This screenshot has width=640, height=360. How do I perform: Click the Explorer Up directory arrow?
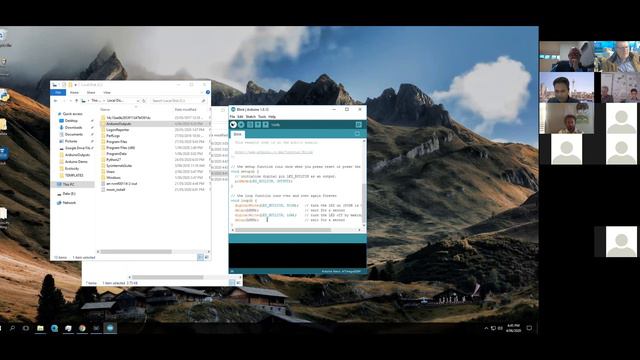pyautogui.click(x=76, y=100)
